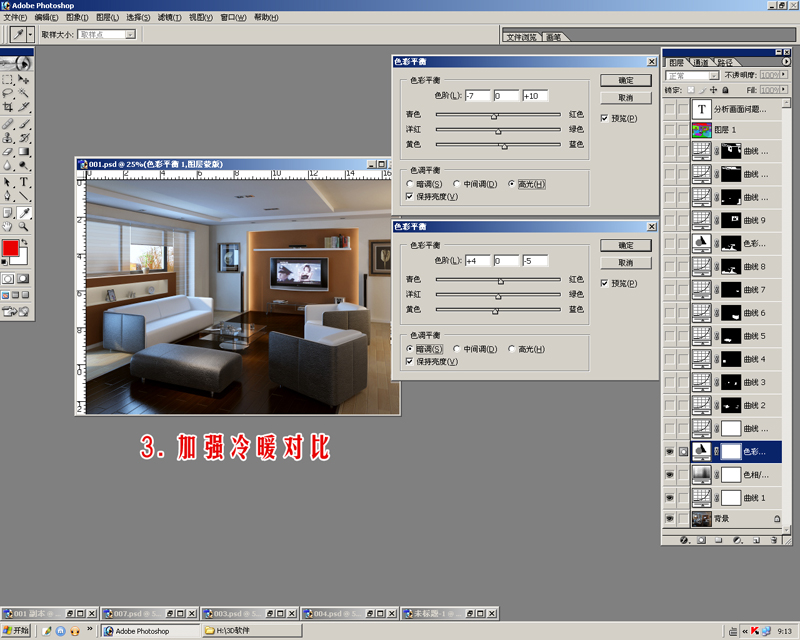Open the layers panel flyout menu

tap(786, 62)
